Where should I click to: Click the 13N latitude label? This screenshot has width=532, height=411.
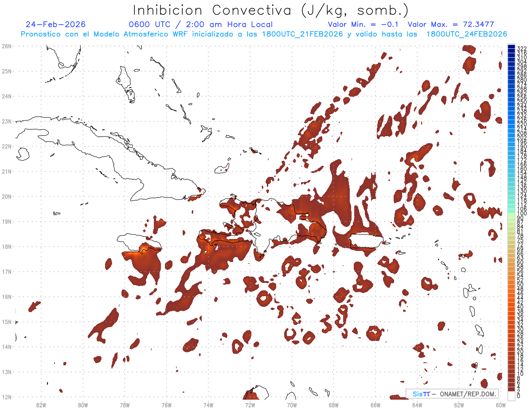click(x=7, y=372)
